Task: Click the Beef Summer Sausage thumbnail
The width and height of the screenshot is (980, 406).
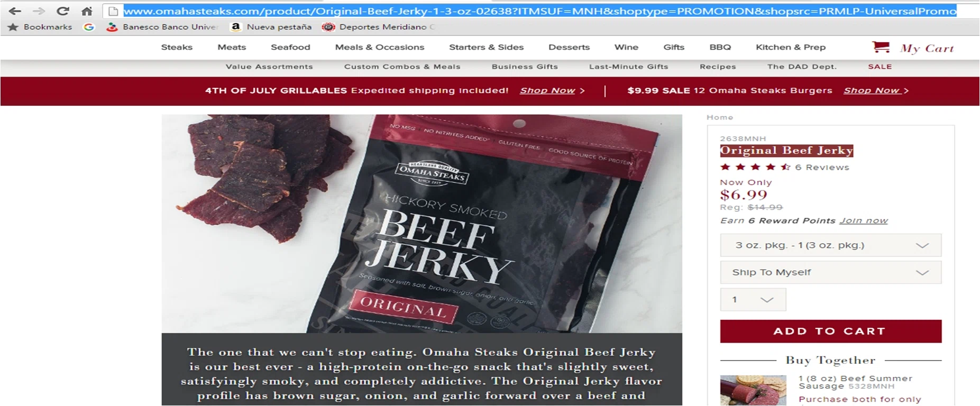Action: point(753,391)
